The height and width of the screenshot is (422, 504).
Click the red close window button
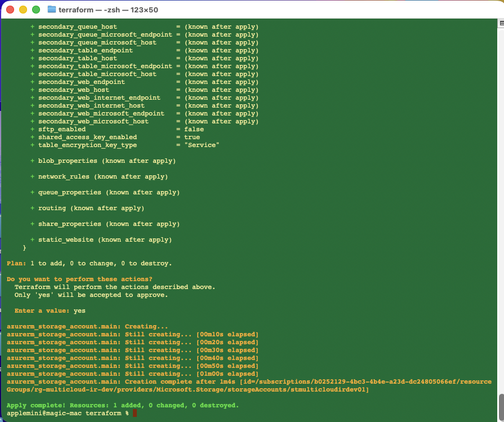10,10
